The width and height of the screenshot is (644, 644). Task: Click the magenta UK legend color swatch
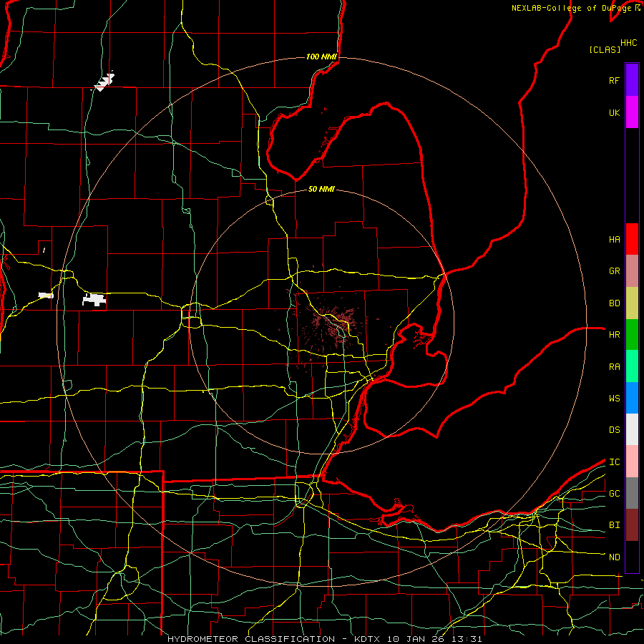click(632, 112)
